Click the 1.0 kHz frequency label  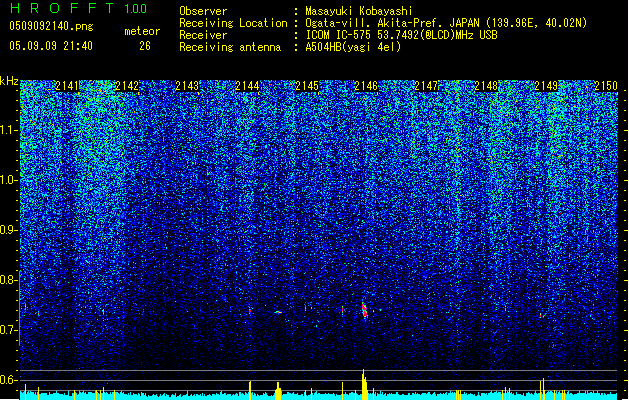[x=9, y=180]
